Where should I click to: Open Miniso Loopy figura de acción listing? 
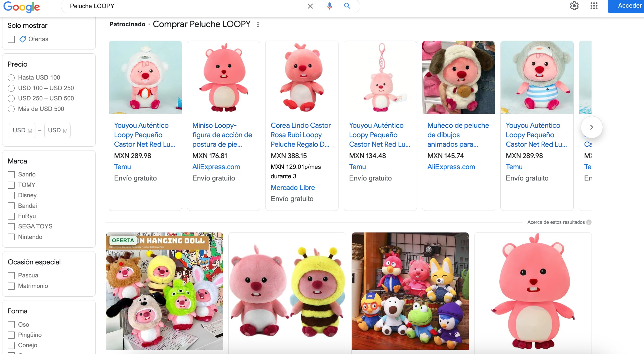coord(222,135)
